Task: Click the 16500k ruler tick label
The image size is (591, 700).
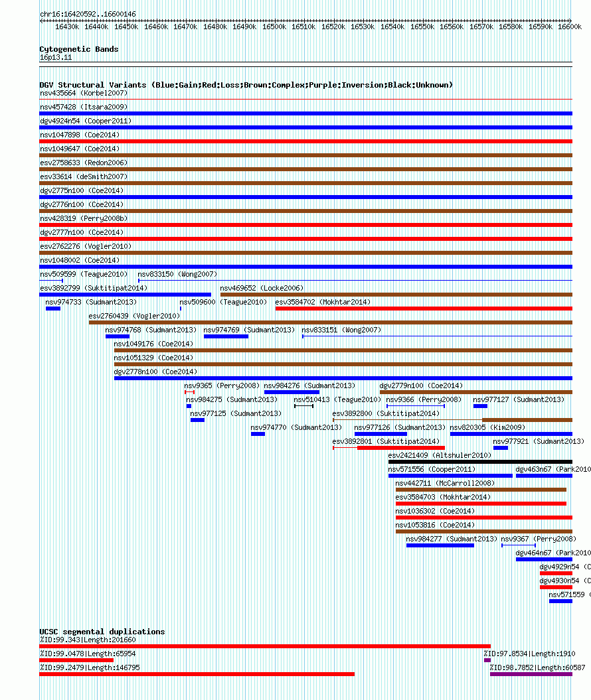Action: (274, 27)
